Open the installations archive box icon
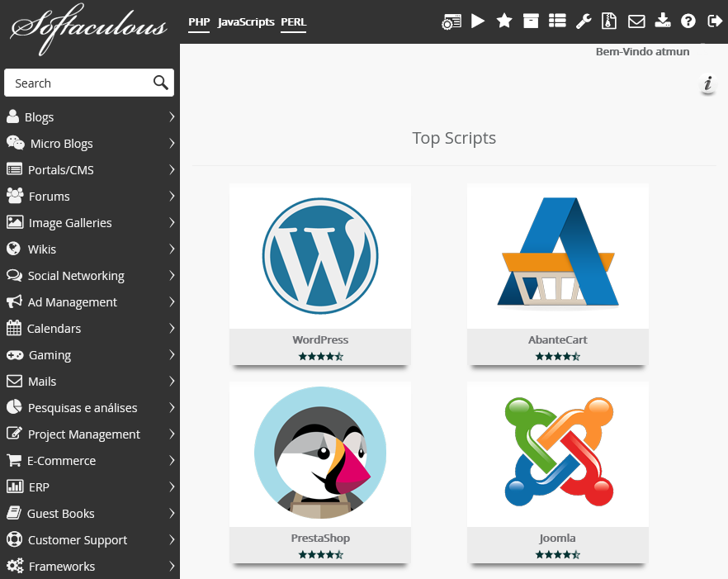The image size is (728, 579). (x=531, y=21)
